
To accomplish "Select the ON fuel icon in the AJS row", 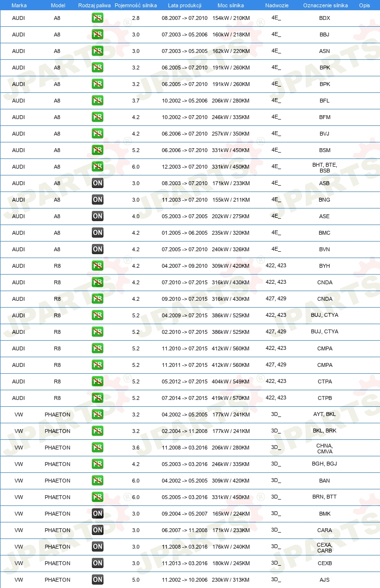I will [98, 580].
